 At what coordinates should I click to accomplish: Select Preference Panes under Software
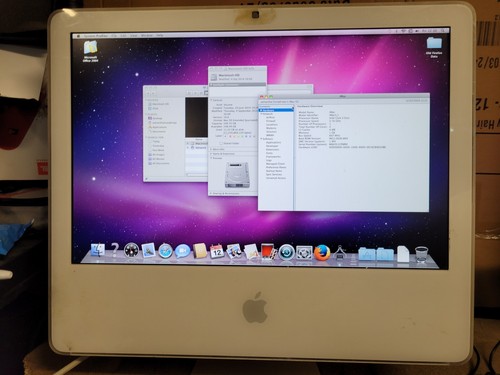tap(276, 167)
